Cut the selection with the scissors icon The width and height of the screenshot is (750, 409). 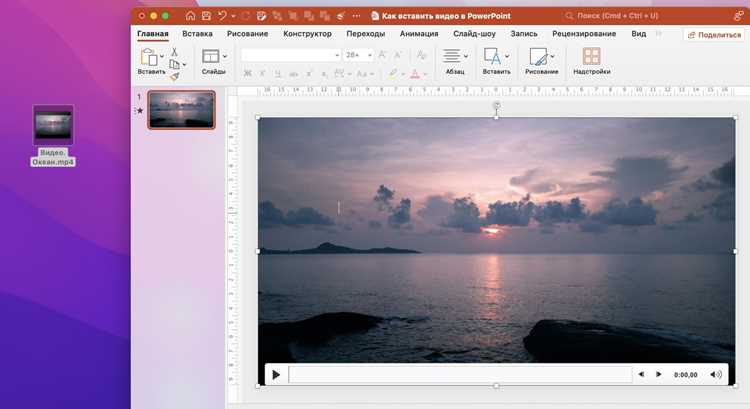click(x=175, y=52)
